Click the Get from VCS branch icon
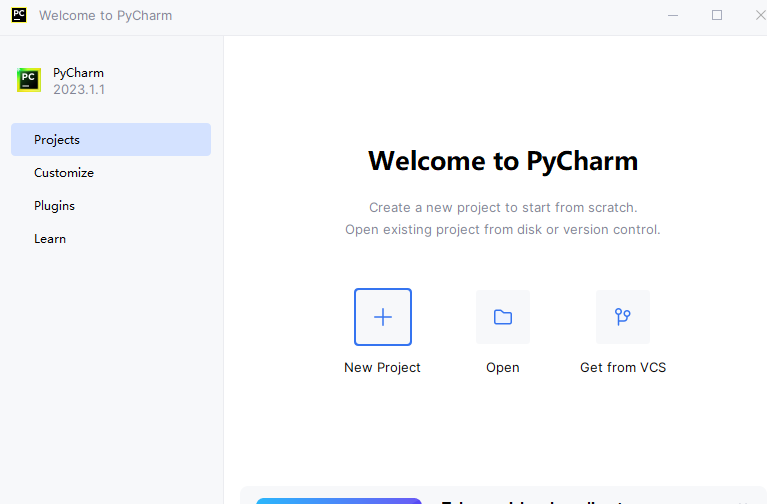Image resolution: width=767 pixels, height=504 pixels. [623, 317]
